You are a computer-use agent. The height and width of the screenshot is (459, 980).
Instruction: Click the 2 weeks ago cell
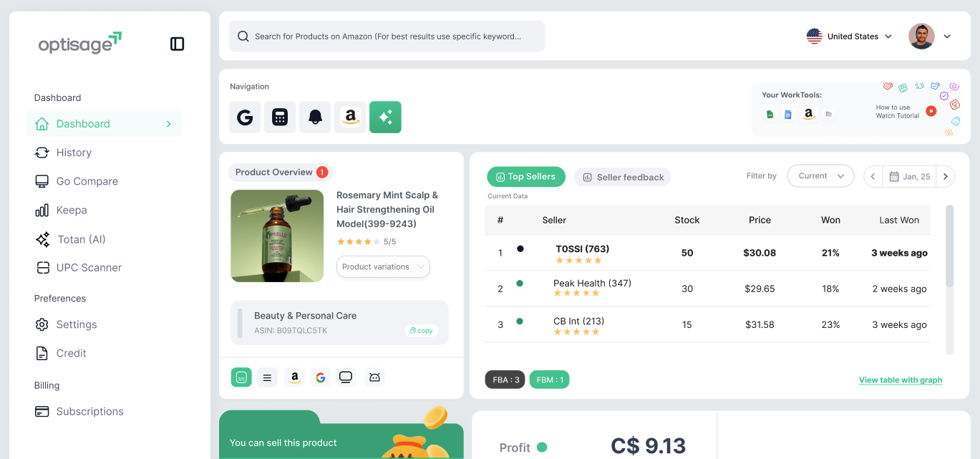900,289
